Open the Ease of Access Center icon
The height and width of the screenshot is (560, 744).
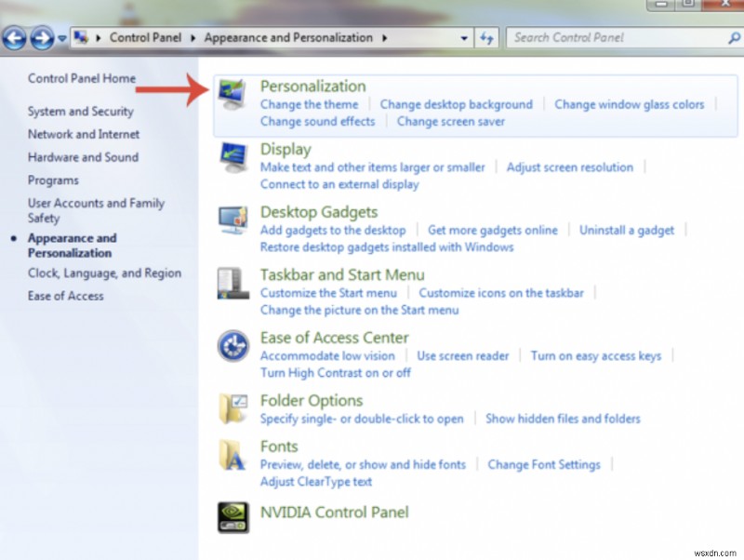(x=233, y=345)
